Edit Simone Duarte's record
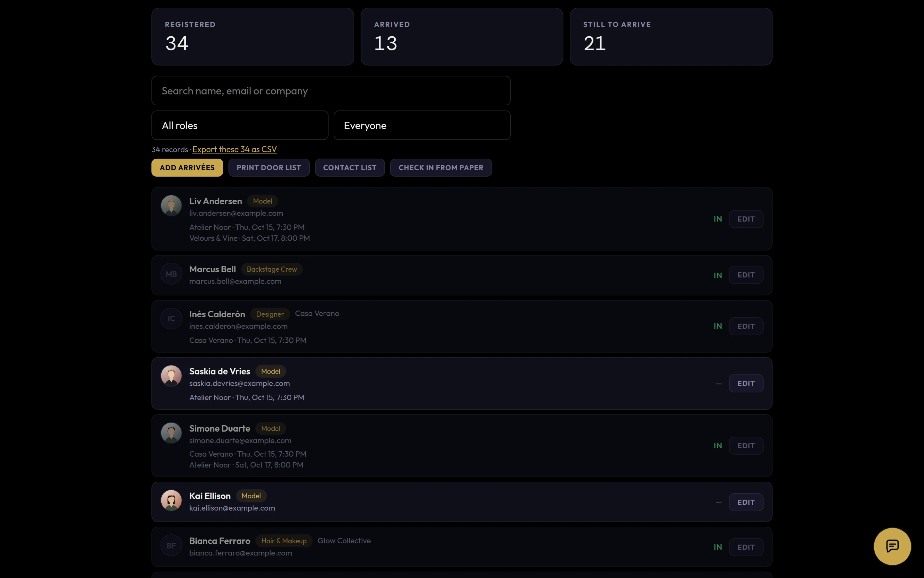The image size is (924, 578). click(x=746, y=446)
